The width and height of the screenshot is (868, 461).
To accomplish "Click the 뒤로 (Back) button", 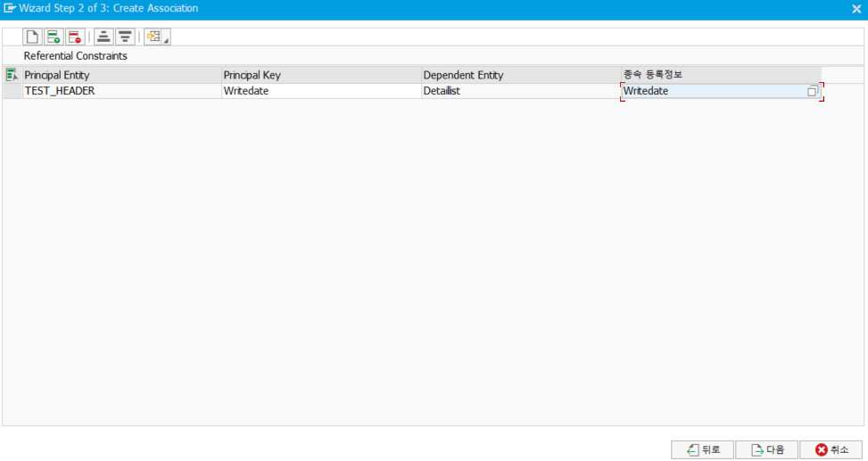I will (x=702, y=450).
